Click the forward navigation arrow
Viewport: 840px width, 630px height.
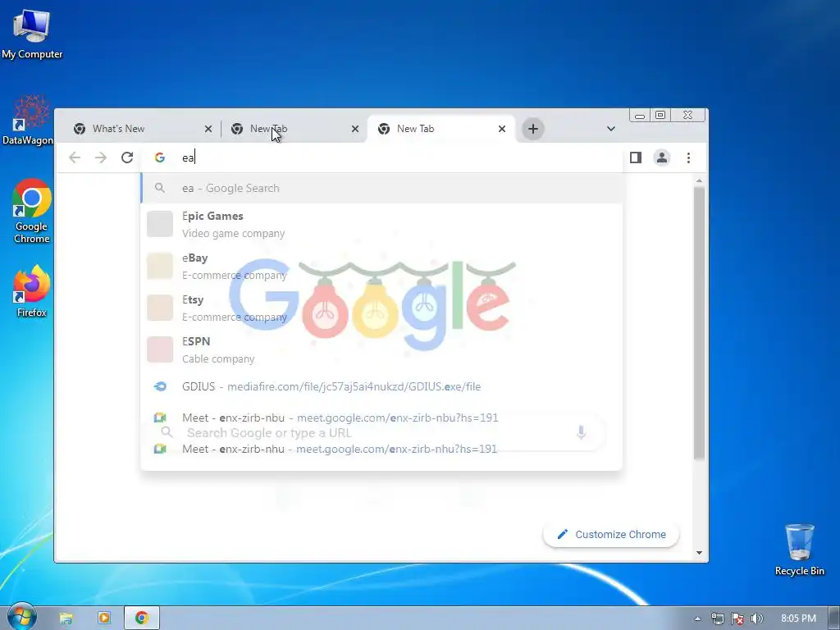click(101, 157)
